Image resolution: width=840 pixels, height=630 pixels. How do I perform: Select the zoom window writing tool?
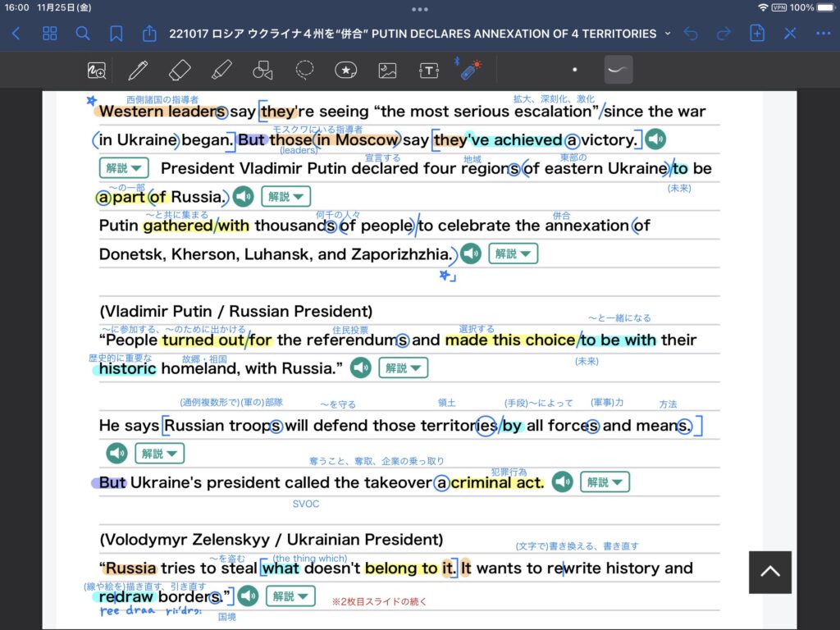point(97,71)
